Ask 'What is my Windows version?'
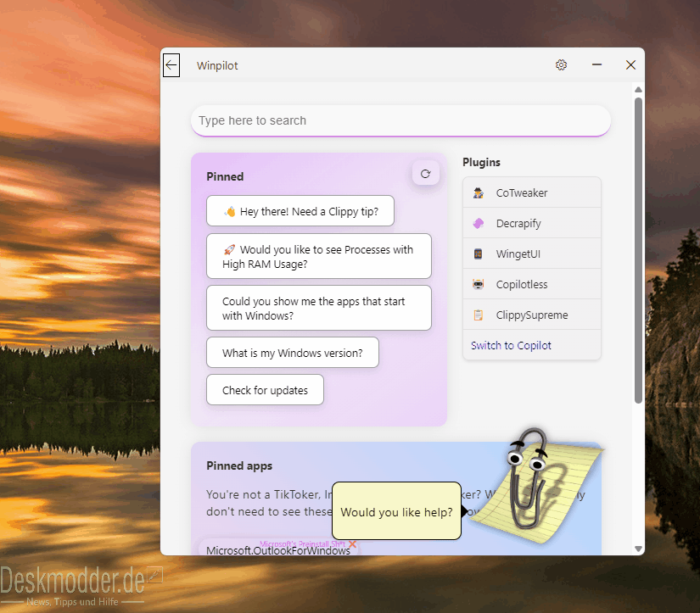This screenshot has height=613, width=700. pyautogui.click(x=293, y=353)
